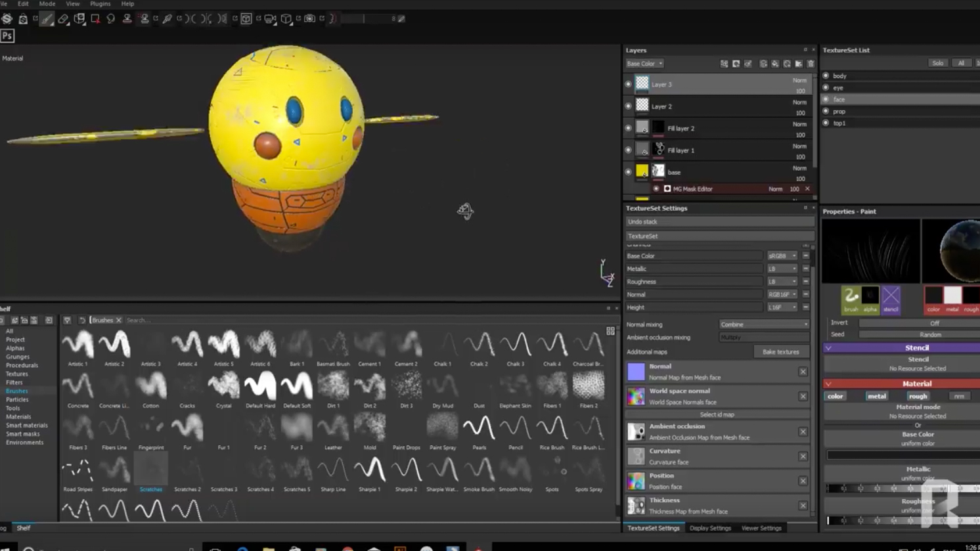Click the Bake textures button
This screenshot has height=551, width=980.
click(780, 352)
